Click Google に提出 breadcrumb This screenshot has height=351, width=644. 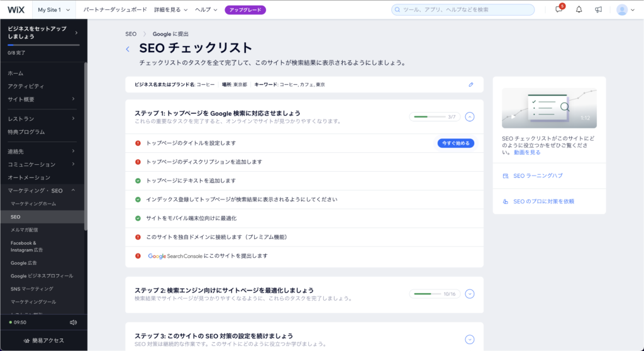click(170, 34)
